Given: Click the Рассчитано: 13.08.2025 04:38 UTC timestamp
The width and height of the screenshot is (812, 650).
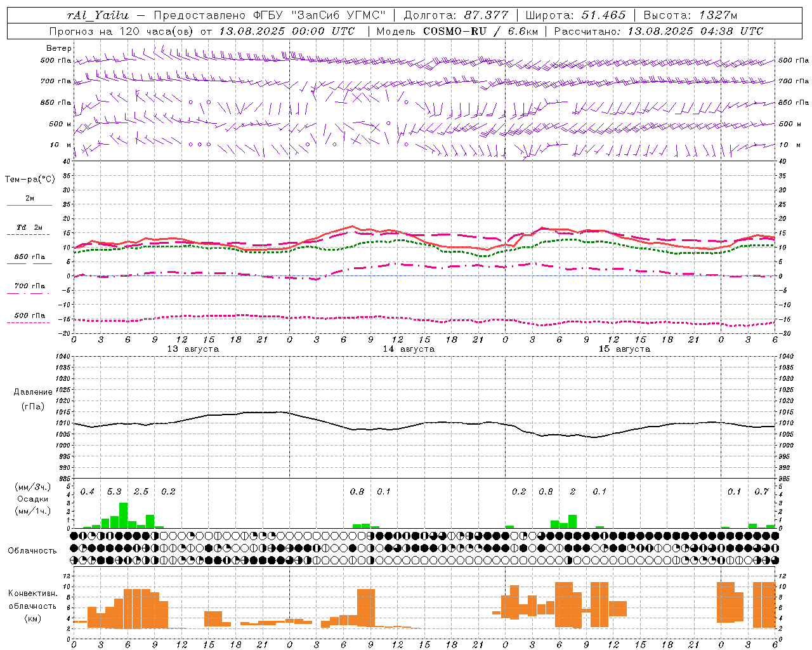Looking at the screenshot, I should pos(658,31).
